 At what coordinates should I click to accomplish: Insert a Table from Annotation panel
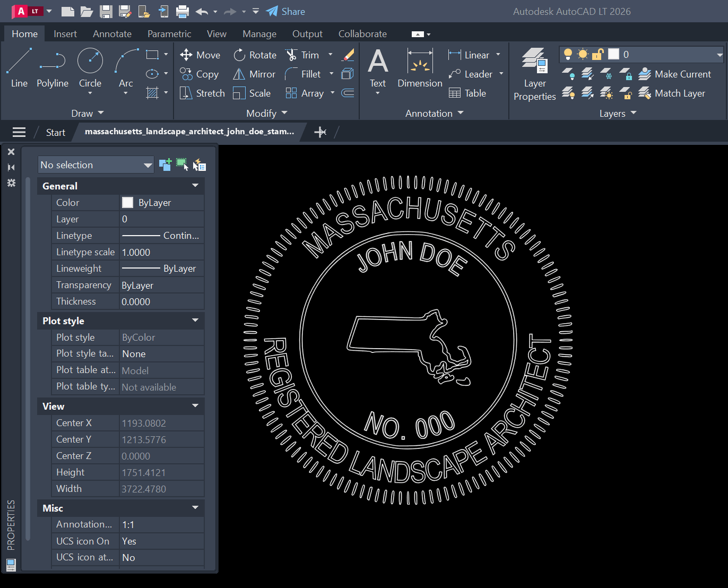click(x=467, y=93)
